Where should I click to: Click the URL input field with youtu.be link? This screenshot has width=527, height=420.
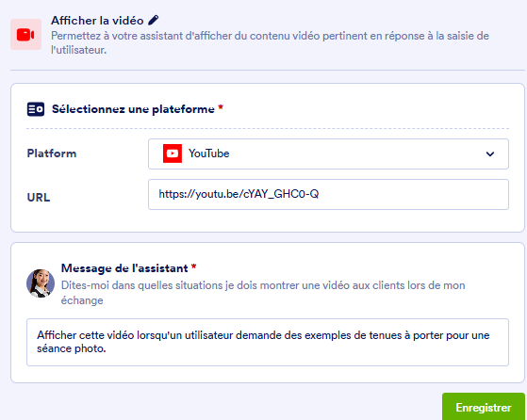pyautogui.click(x=328, y=194)
